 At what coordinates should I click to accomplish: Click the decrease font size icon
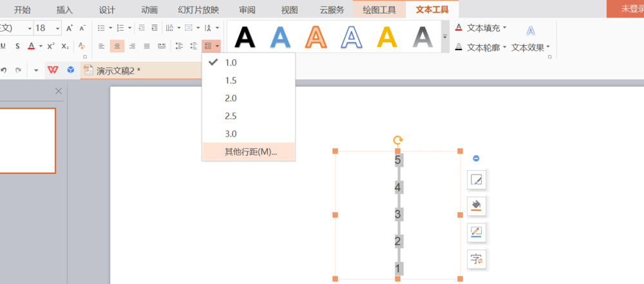coord(82,28)
